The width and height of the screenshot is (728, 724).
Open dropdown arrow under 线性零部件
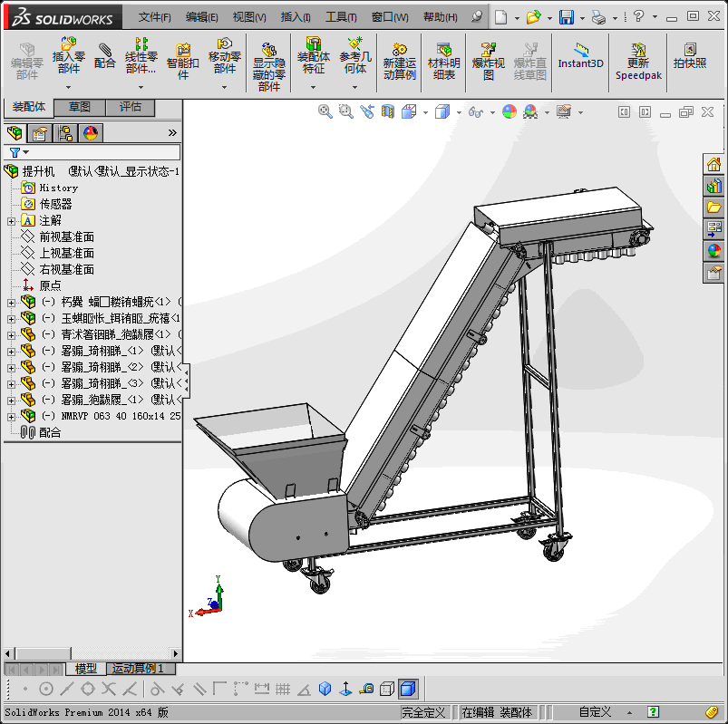pyautogui.click(x=141, y=87)
